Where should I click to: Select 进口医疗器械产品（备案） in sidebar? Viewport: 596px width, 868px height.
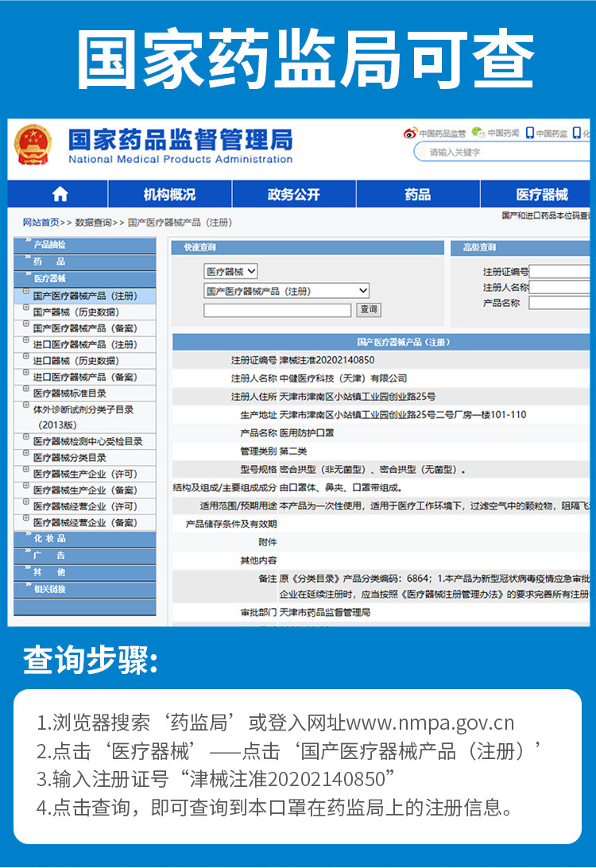[x=85, y=377]
